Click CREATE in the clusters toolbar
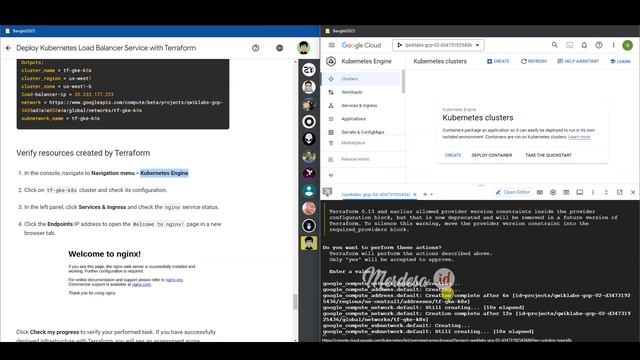 (498, 61)
